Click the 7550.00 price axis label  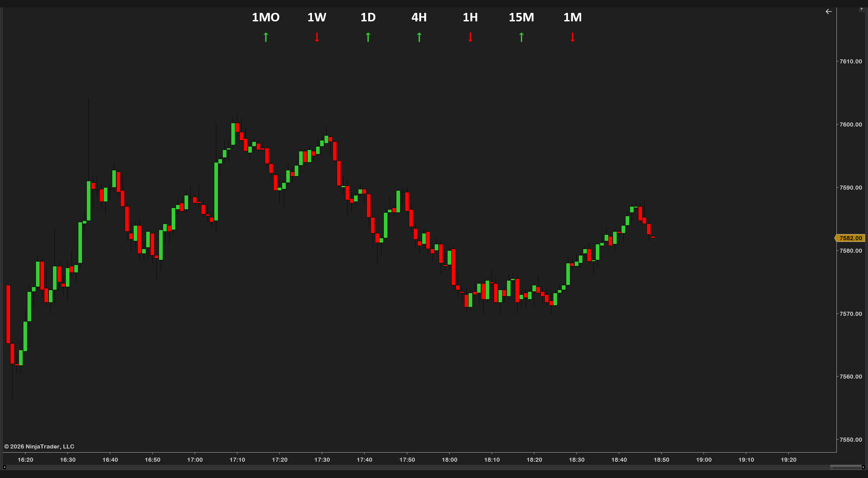[851, 440]
